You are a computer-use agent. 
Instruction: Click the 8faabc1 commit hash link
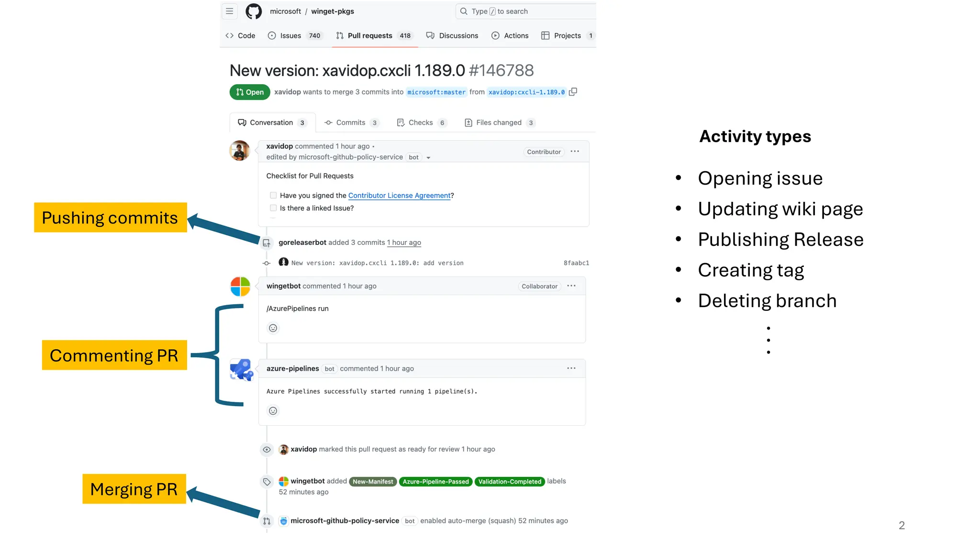576,263
